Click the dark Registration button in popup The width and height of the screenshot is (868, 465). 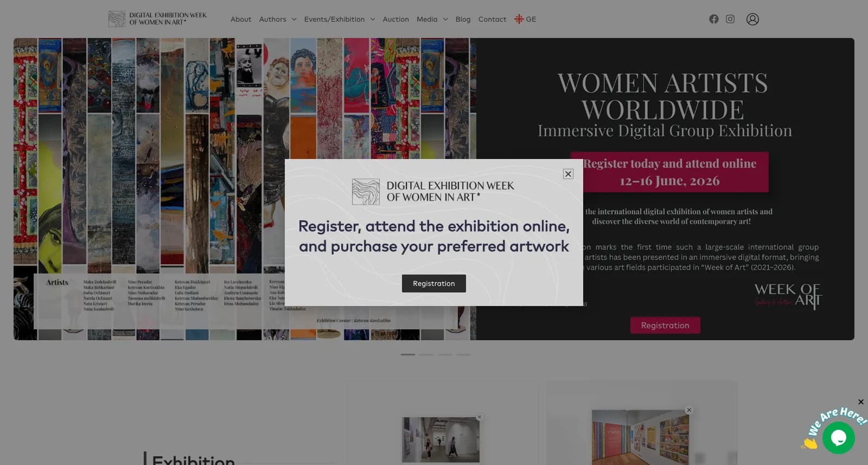434,283
